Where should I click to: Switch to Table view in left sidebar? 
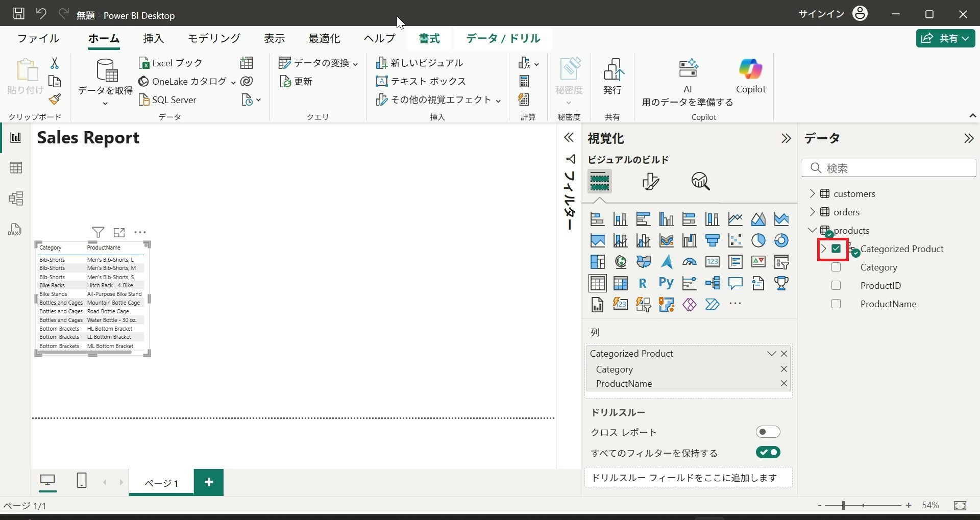16,168
